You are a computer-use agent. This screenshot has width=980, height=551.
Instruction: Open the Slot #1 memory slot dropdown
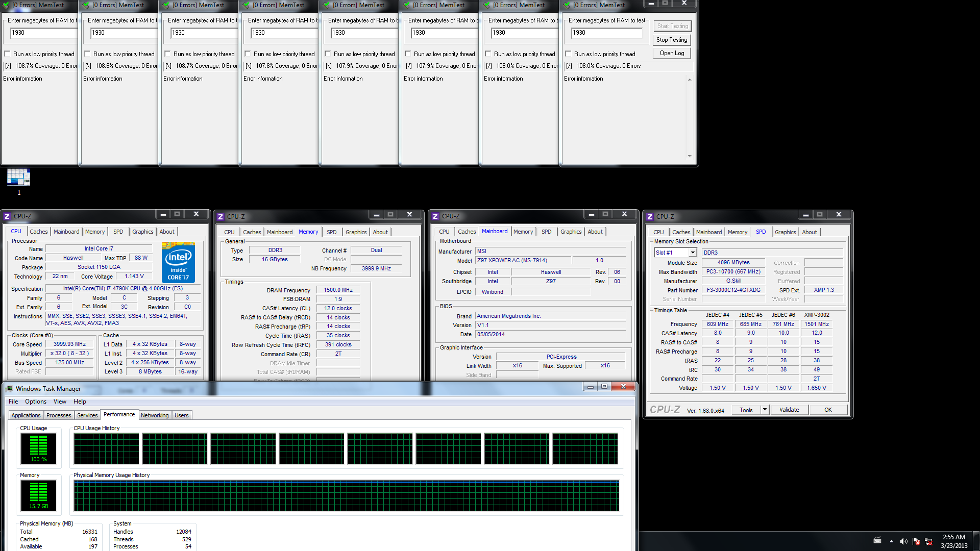pos(676,253)
